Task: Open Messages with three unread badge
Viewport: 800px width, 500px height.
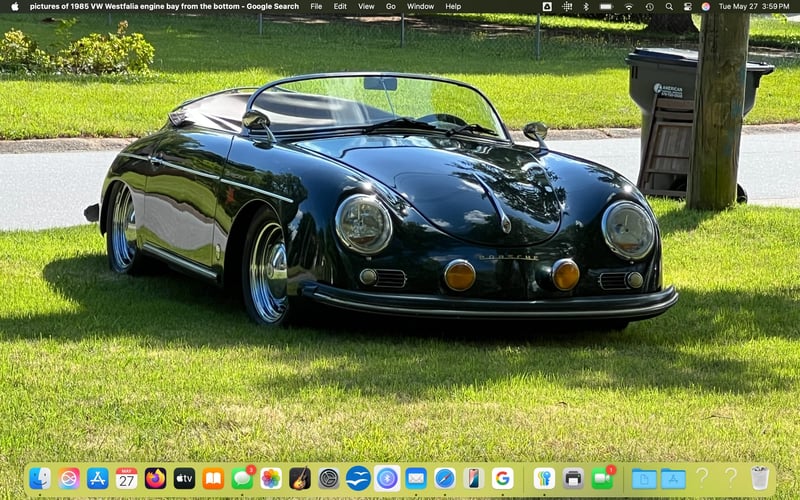Action: tap(242, 478)
